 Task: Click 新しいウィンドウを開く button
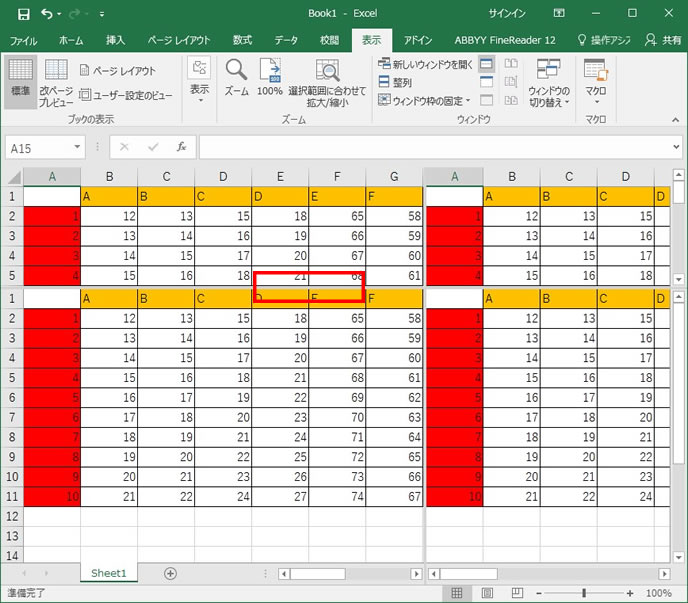(425, 64)
